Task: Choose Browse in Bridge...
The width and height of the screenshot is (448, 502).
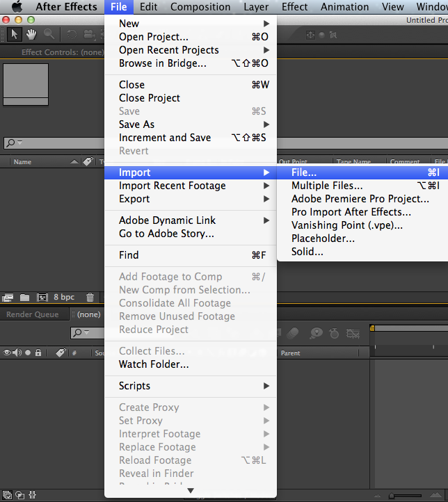Action: click(x=191, y=63)
